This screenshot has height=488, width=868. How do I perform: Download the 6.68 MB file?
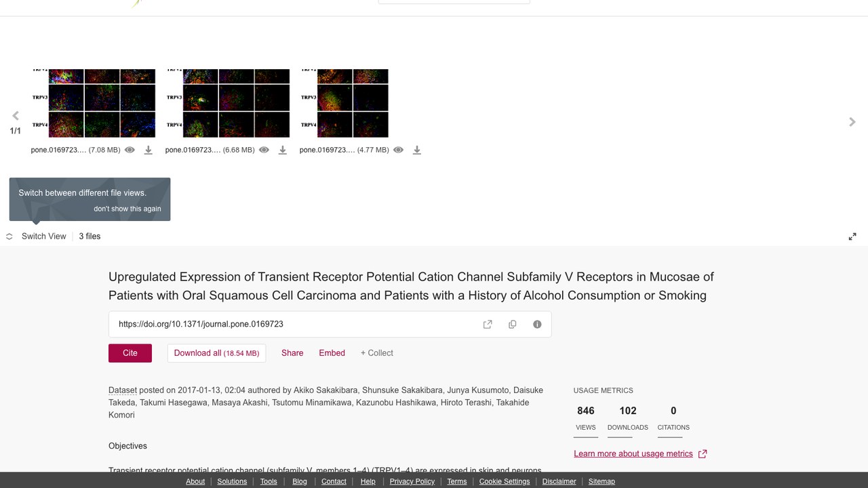(x=282, y=150)
